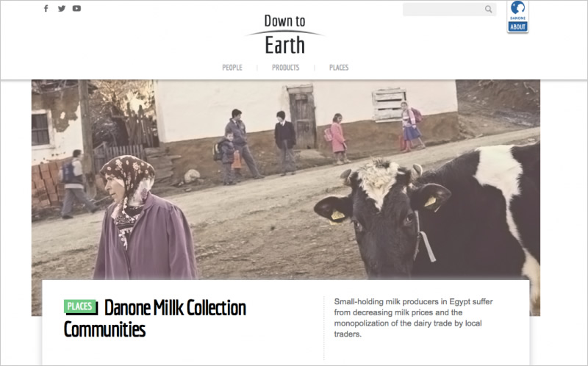Open the Danone Millk Collection Communities article
The width and height of the screenshot is (588, 366).
155,318
